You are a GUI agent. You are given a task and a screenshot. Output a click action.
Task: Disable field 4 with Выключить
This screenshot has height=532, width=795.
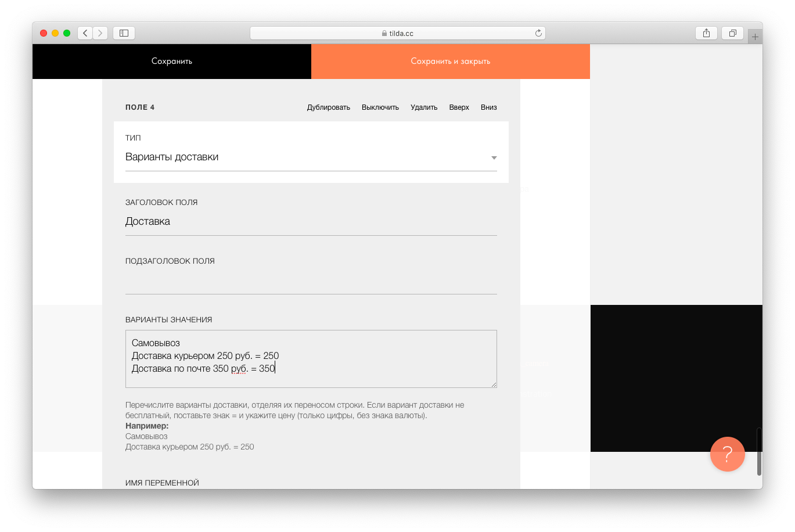(380, 107)
